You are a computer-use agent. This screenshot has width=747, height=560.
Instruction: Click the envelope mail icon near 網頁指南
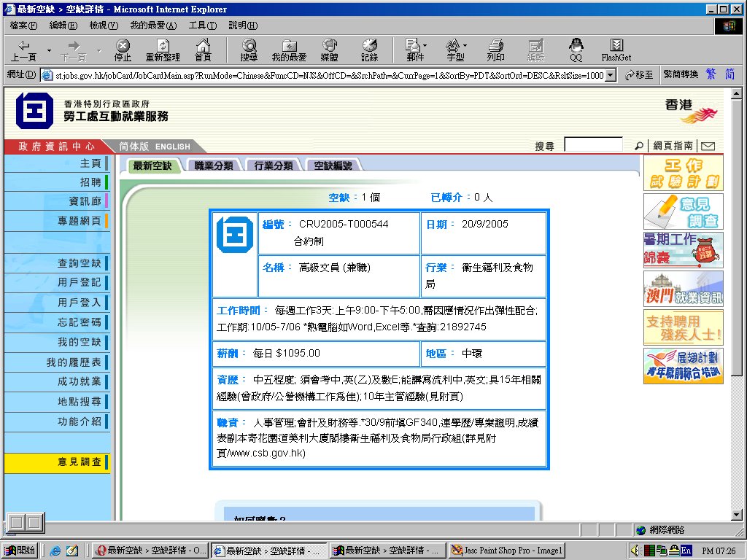707,146
